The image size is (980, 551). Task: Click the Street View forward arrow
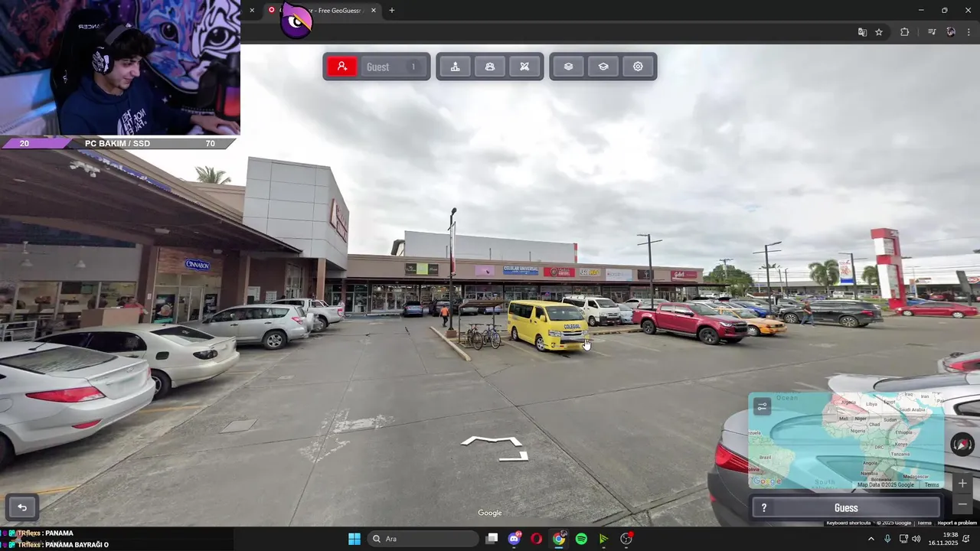click(492, 441)
